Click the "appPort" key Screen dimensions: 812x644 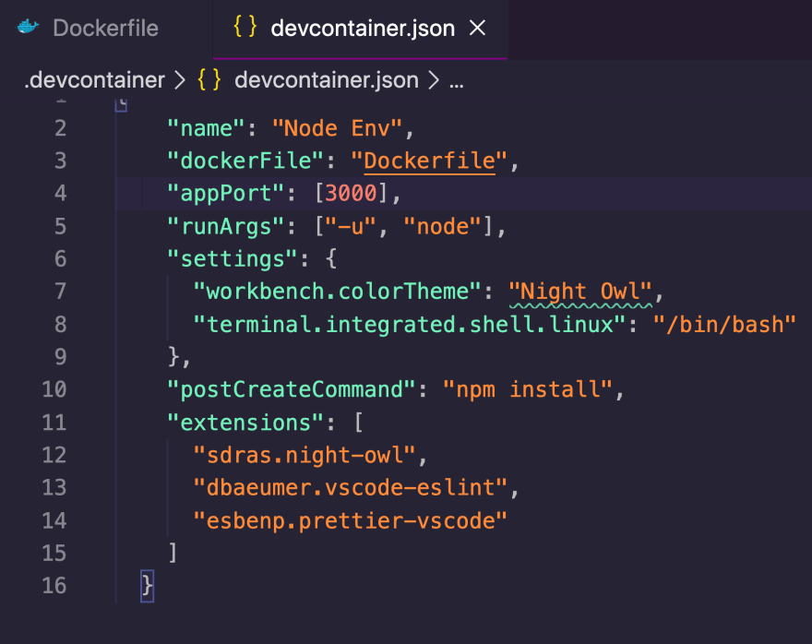[x=226, y=194]
